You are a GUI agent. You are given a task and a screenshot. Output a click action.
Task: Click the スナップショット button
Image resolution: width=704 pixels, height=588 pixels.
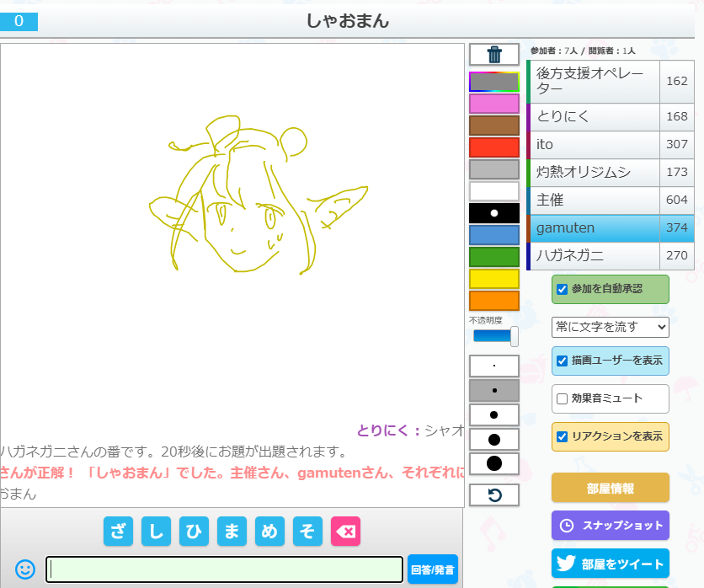pyautogui.click(x=610, y=525)
